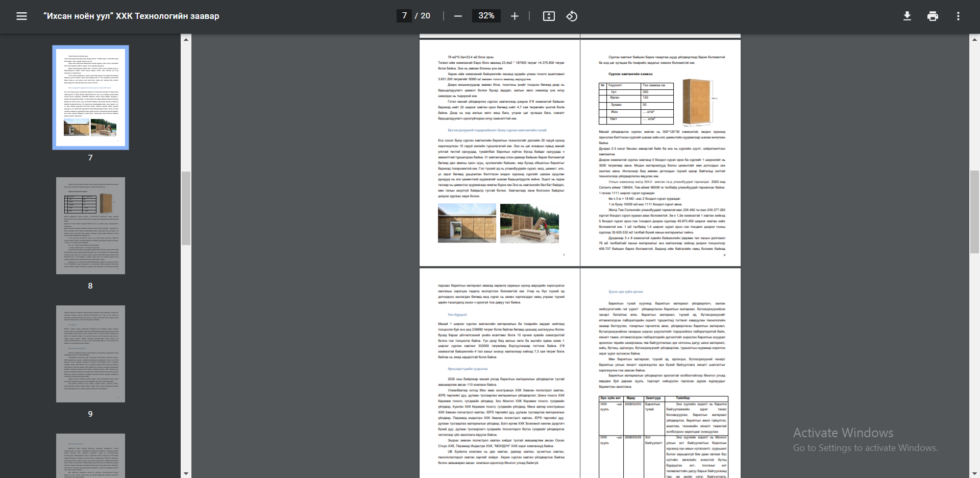Click the thumbnail sidebar scrollbar handle

coord(186,208)
